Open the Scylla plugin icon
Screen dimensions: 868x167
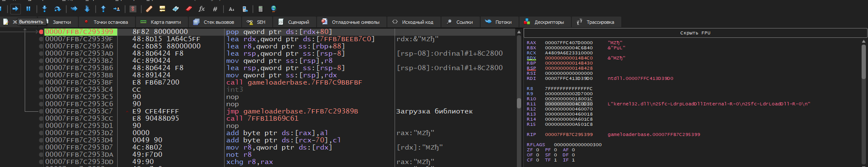(133, 8)
